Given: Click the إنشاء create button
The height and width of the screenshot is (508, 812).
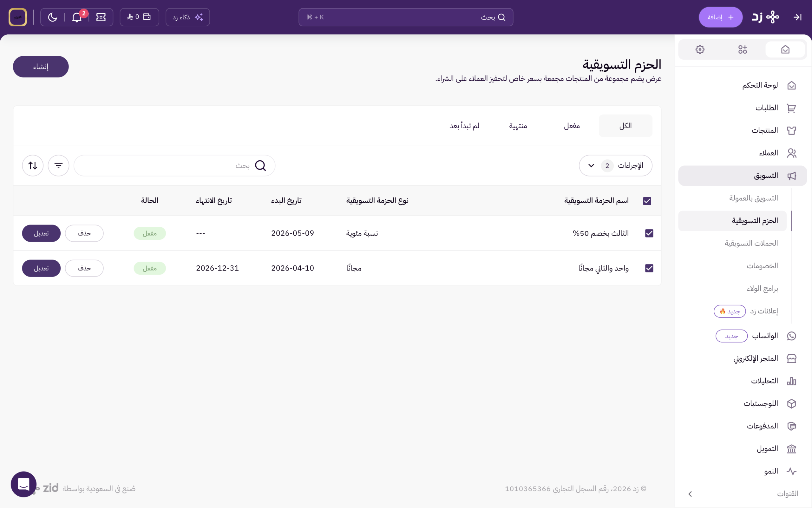Looking at the screenshot, I should (x=41, y=67).
